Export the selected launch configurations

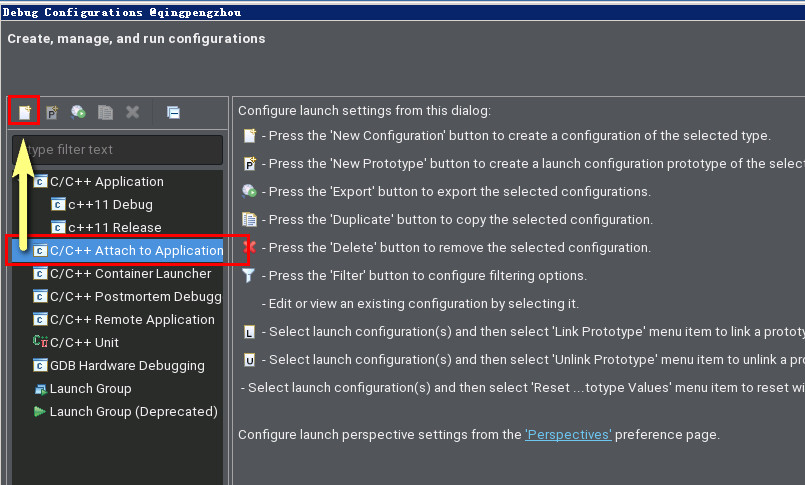coord(78,112)
